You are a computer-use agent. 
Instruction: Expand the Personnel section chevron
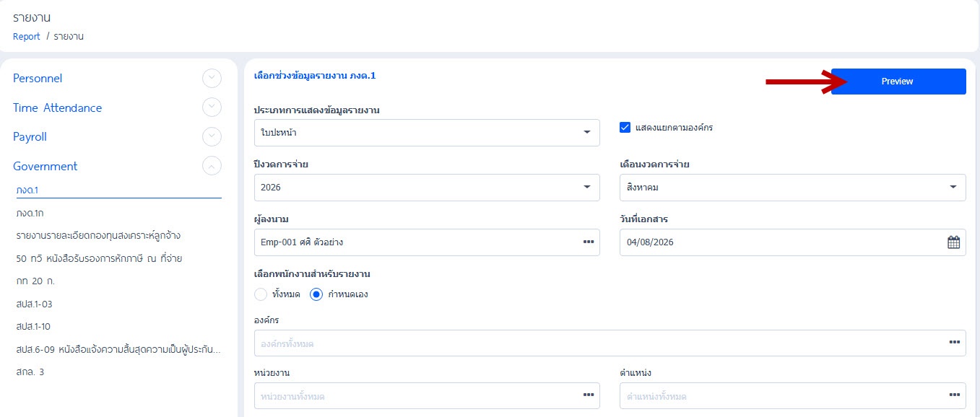[x=212, y=79]
